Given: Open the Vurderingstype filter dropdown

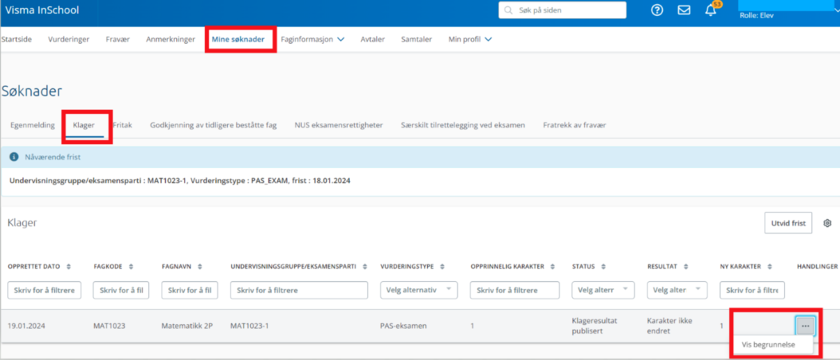Looking at the screenshot, I should point(419,290).
